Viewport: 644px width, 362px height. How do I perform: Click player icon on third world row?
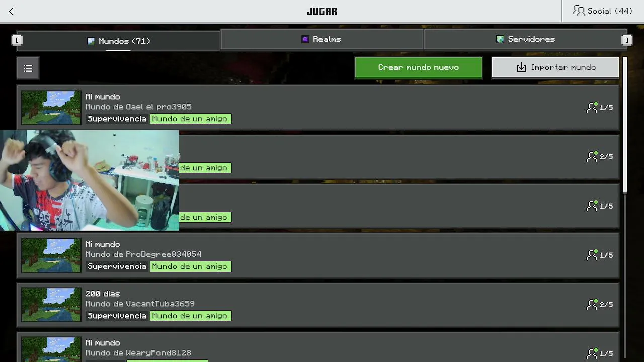point(592,206)
